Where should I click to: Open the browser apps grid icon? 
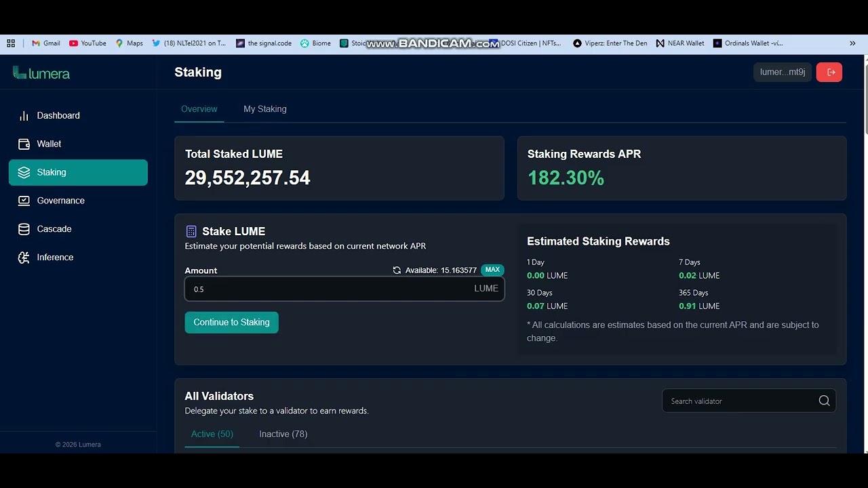coord(11,43)
